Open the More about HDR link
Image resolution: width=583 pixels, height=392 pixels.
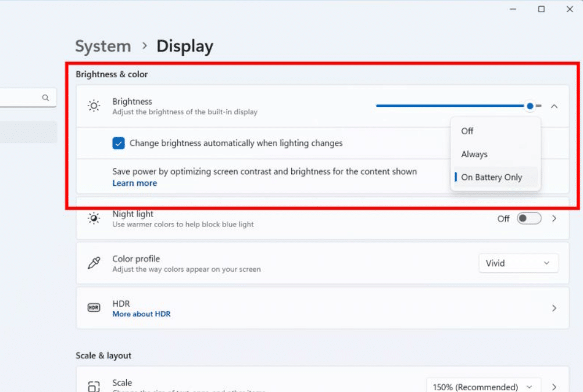[141, 314]
